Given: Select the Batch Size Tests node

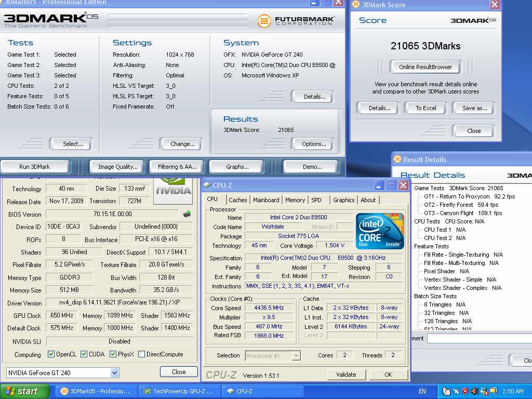Looking at the screenshot, I should click(x=435, y=296).
